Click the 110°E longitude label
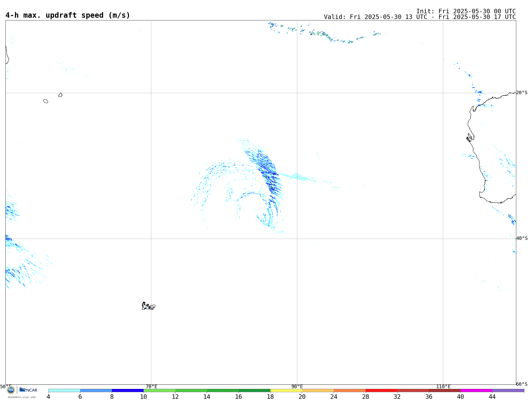Image resolution: width=532 pixels, height=400 pixels. 443,387
